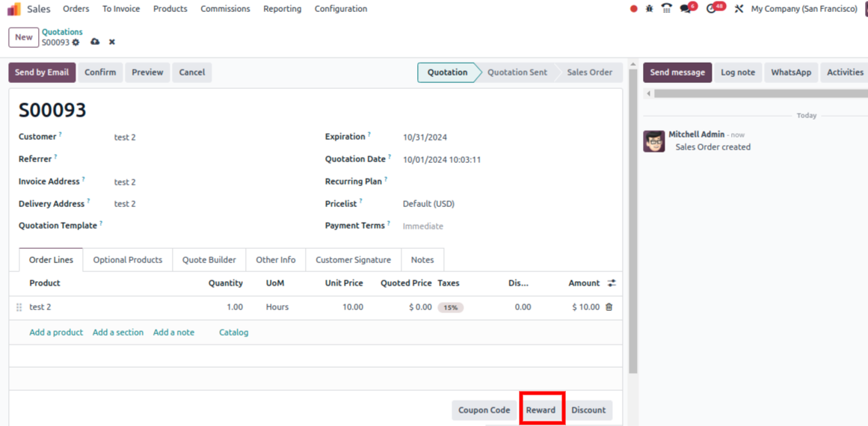Switch to Quote Builder tab
The width and height of the screenshot is (868, 426).
pos(209,260)
